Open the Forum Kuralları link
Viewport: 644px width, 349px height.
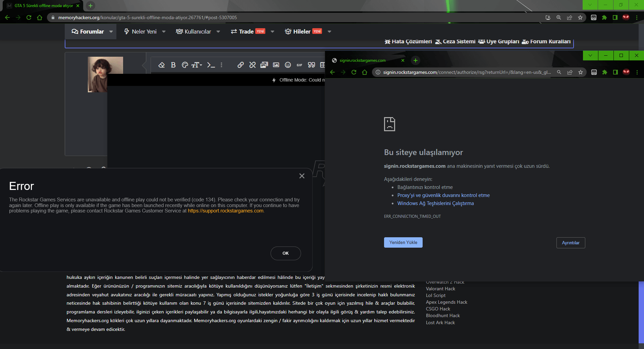click(546, 42)
